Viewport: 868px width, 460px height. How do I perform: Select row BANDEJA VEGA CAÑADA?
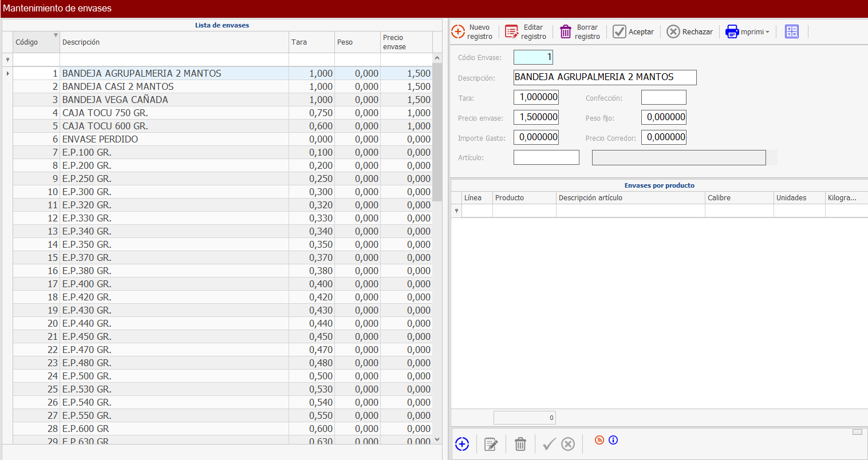pyautogui.click(x=222, y=100)
